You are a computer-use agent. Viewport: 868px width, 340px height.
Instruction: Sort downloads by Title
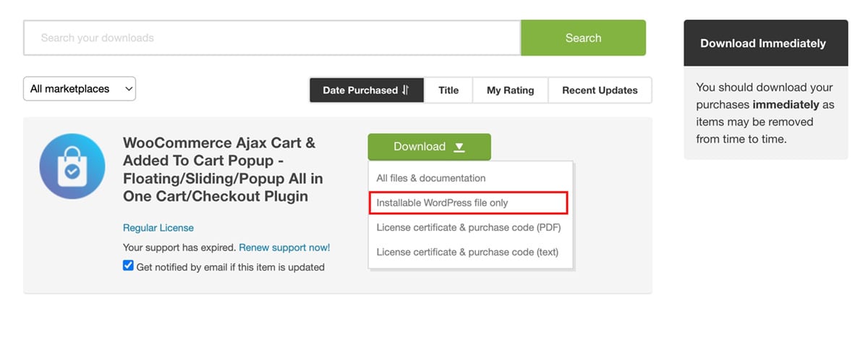click(448, 90)
